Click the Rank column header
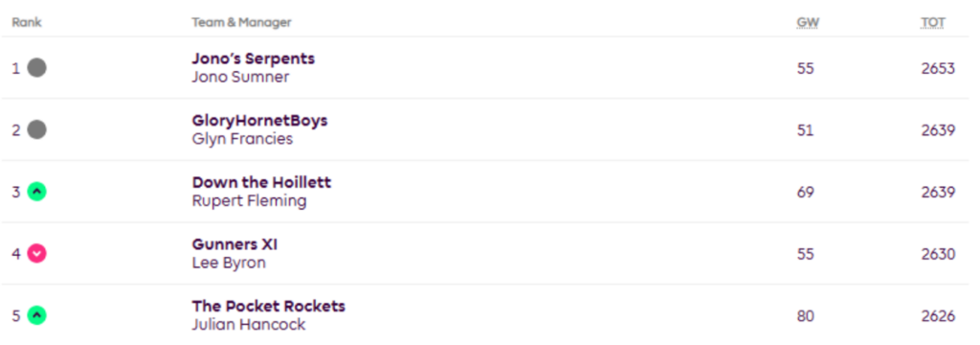Screen dimensions: 980x345 tap(26, 23)
